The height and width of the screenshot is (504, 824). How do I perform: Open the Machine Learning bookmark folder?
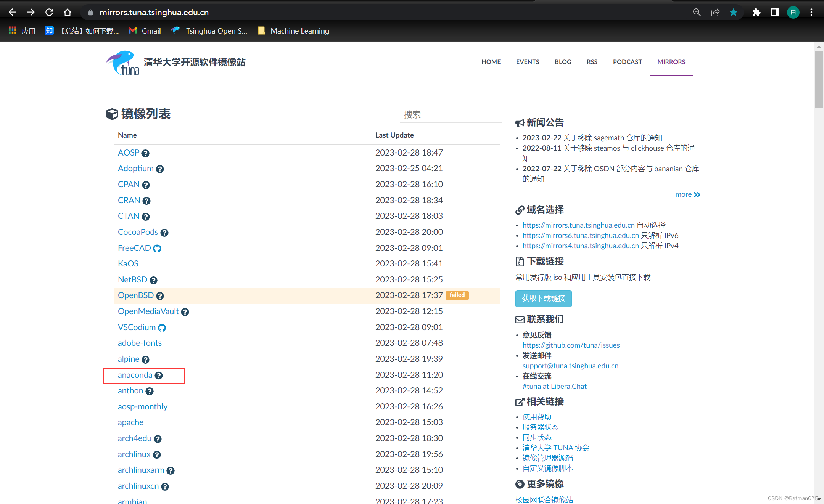point(293,31)
